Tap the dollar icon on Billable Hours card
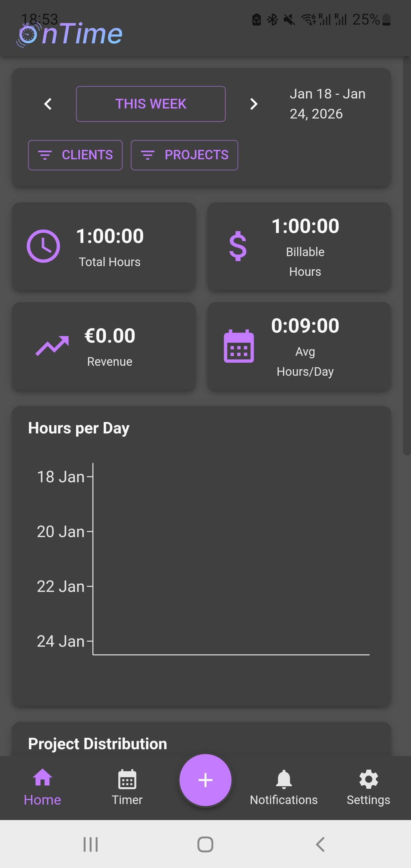Viewport: 411px width, 868px height. point(238,246)
